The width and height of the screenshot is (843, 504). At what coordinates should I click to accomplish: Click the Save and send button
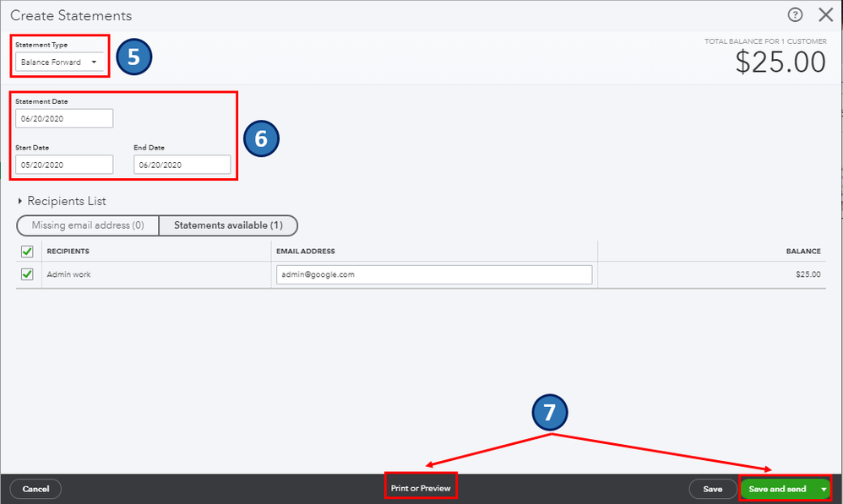click(777, 489)
